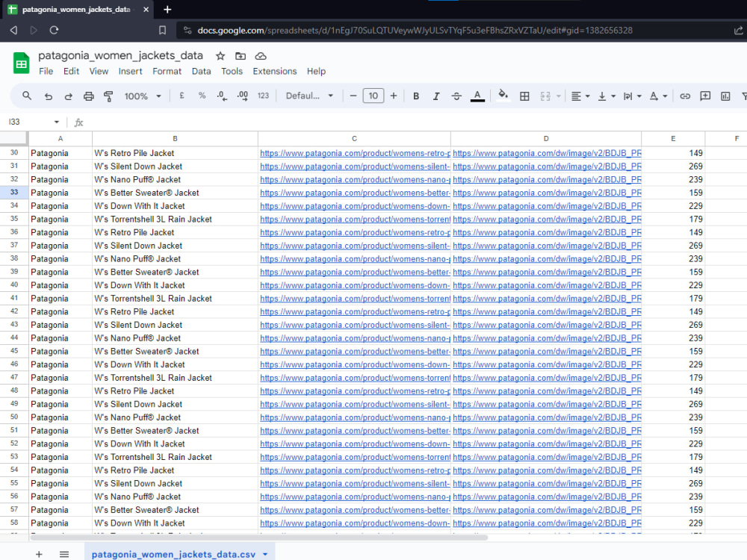747x560 pixels.
Task: Open text wrapping dropdown
Action: [x=632, y=96]
